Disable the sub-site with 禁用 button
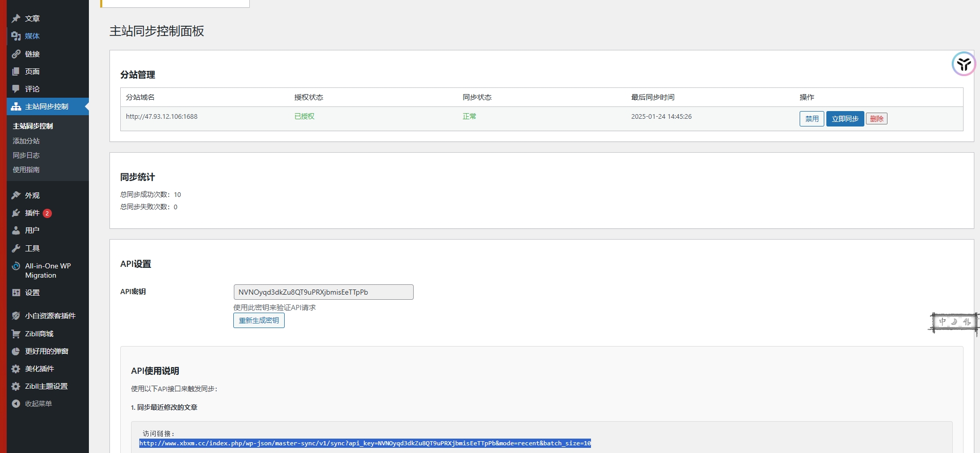Screen dimensions: 980x453 tap(811, 119)
